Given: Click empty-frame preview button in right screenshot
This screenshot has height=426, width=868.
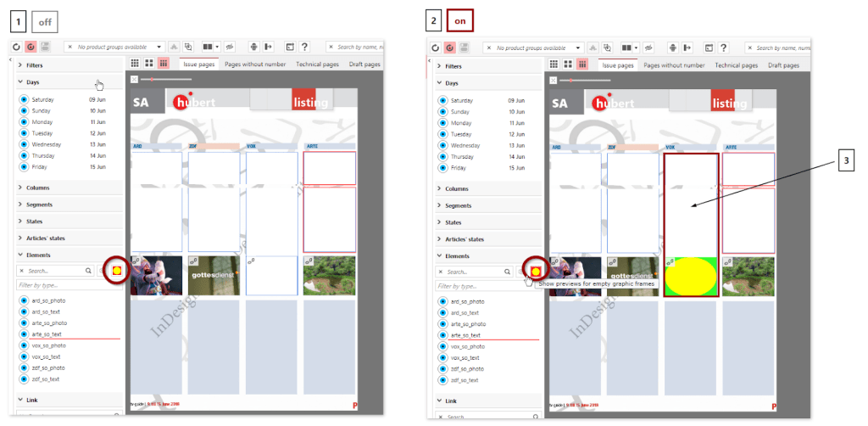Looking at the screenshot, I should 536,272.
